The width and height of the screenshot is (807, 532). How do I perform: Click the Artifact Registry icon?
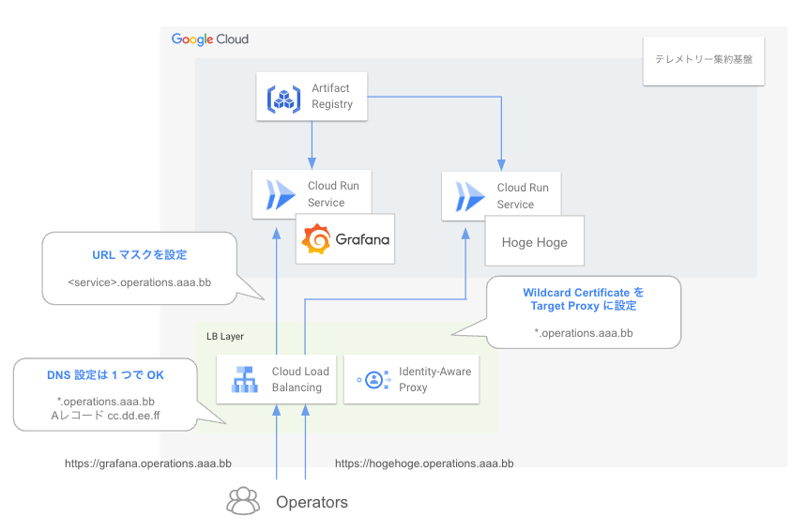283,99
